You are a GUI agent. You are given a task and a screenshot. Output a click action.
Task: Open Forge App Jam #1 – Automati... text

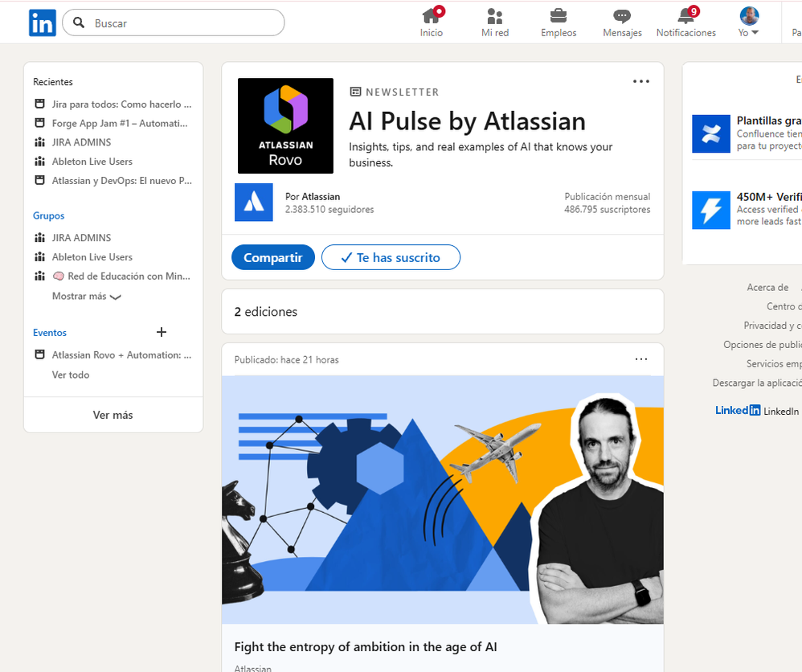pyautogui.click(x=120, y=123)
